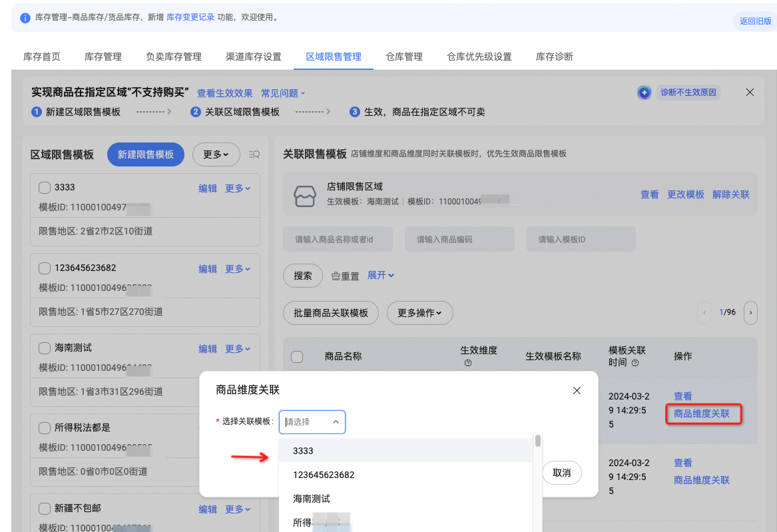The image size is (777, 532).
Task: Click 更改模板 link
Action: pyautogui.click(x=686, y=194)
